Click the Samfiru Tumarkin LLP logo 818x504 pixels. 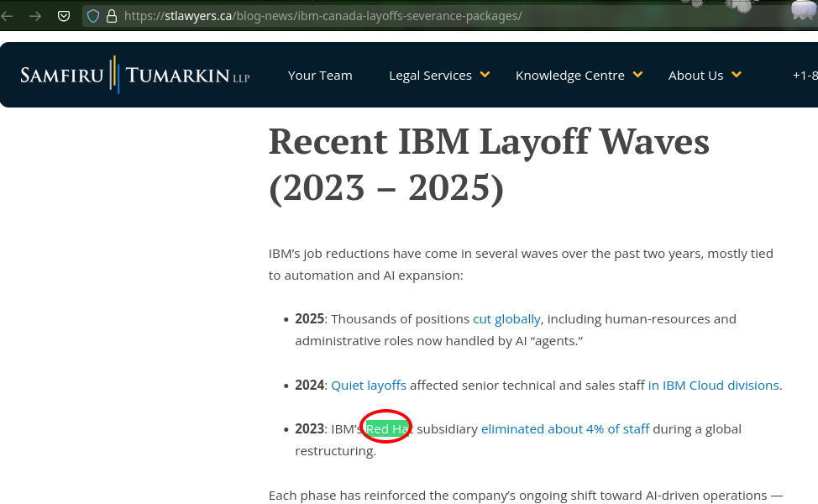click(x=134, y=76)
